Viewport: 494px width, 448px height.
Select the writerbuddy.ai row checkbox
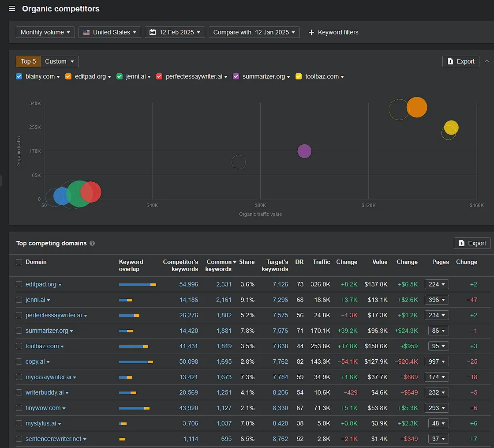coord(19,392)
